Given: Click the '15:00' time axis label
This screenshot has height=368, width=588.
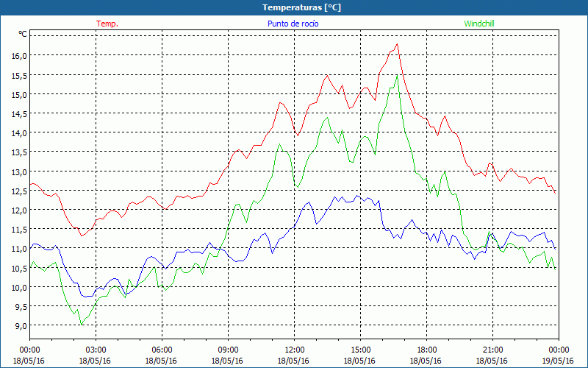Looking at the screenshot, I should (x=360, y=350).
